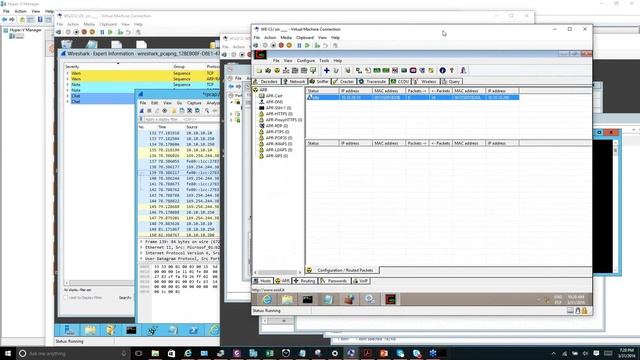Open Capture menu in Wireshark
The height and width of the screenshot is (360, 640).
194,103
